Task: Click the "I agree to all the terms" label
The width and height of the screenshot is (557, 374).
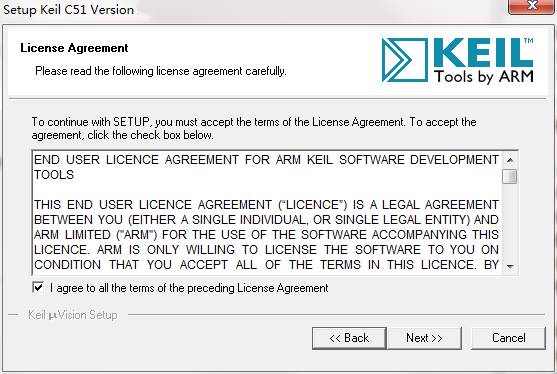Action: coord(189,288)
